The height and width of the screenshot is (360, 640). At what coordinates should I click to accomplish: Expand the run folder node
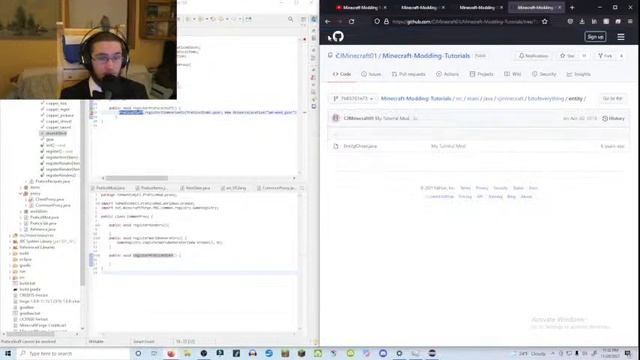10,271
